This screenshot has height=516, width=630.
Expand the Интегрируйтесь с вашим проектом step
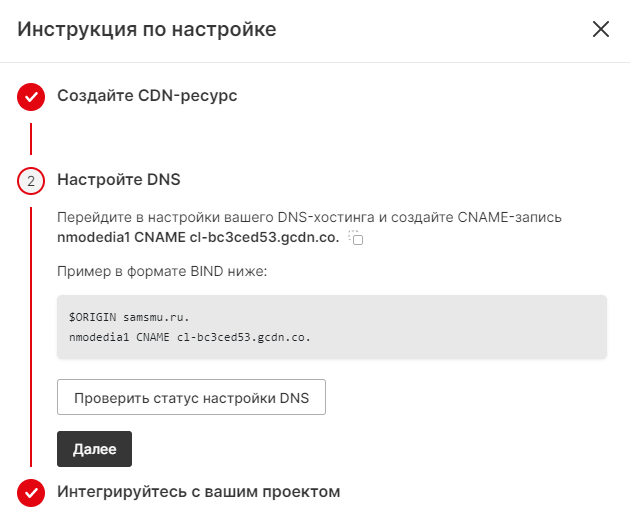(198, 491)
